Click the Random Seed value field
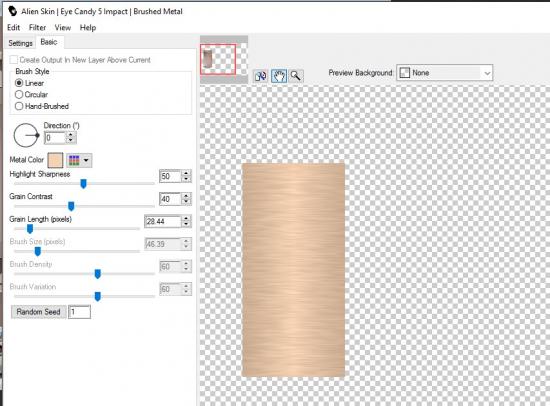The width and height of the screenshot is (550, 406). (x=79, y=312)
